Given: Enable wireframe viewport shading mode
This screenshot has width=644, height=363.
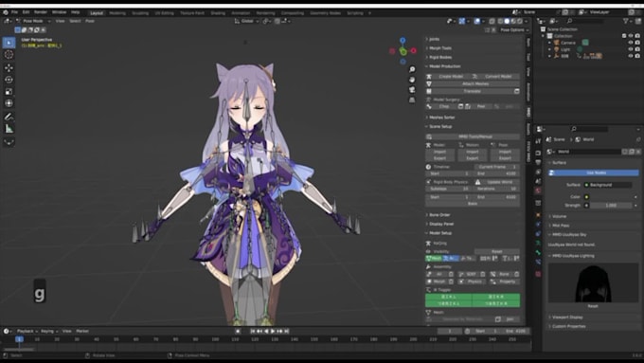Looking at the screenshot, I should [500, 21].
